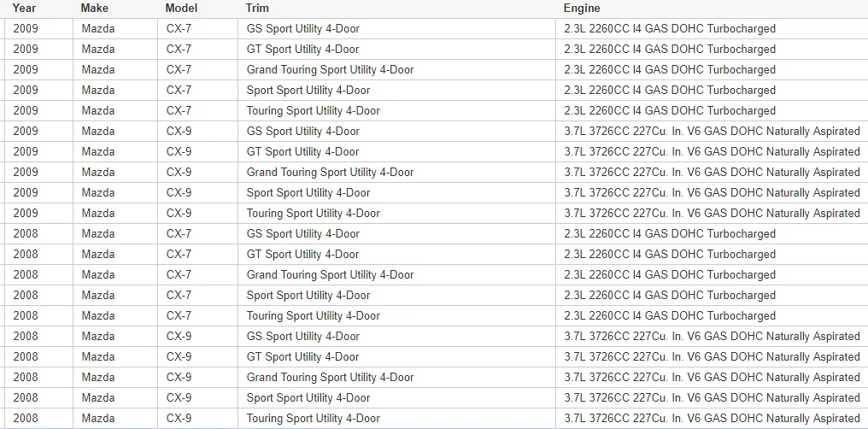This screenshot has width=868, height=429.
Task: Select the 2008 CX-7 Touring Sport Utility trim cell
Action: [x=397, y=315]
